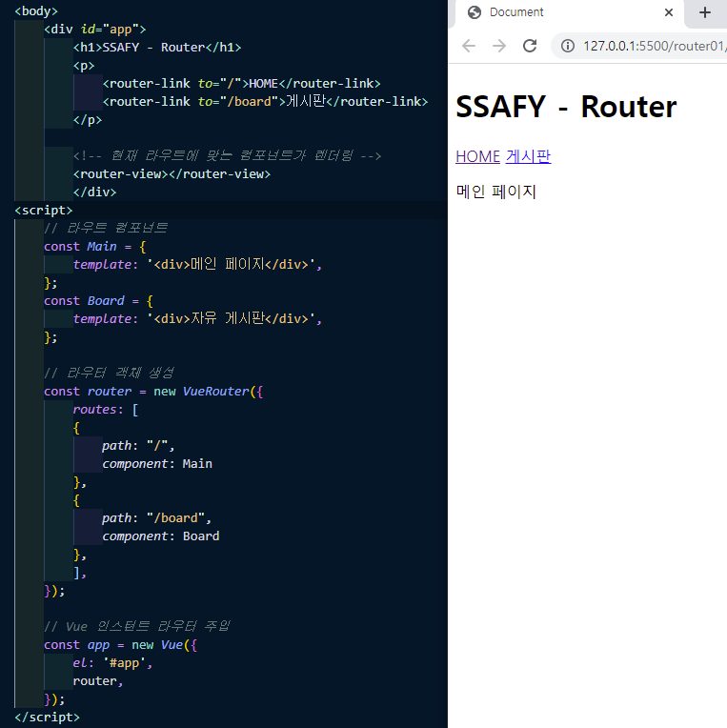Click the 메인 페이지 text in the page

(x=496, y=192)
